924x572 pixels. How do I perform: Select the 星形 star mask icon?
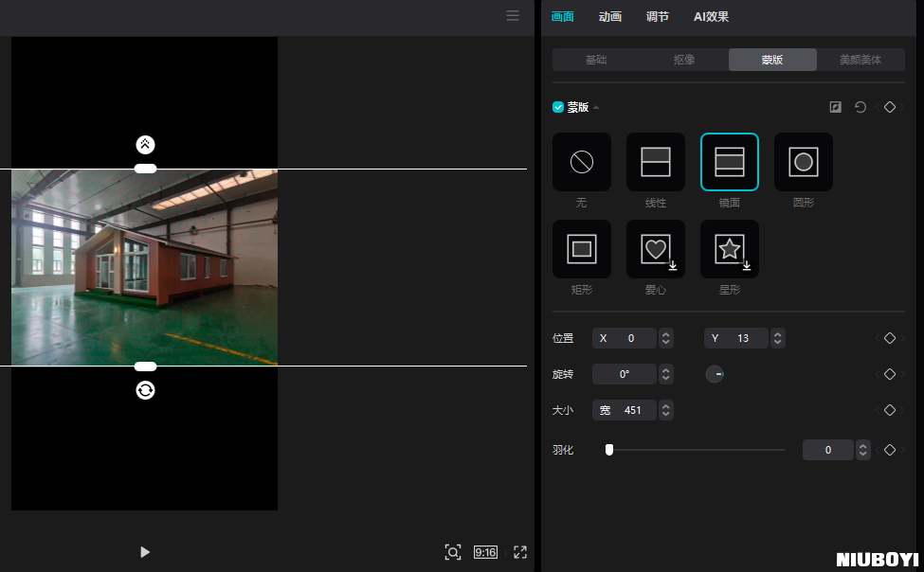tap(730, 249)
